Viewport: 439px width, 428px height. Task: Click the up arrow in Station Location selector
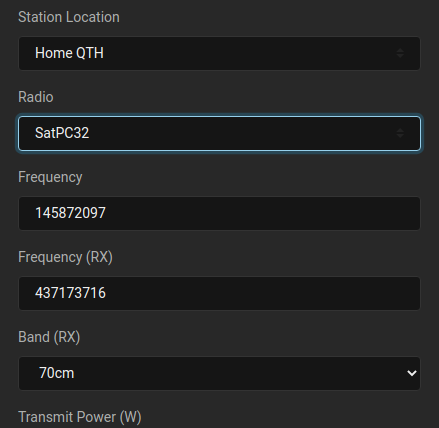coord(400,50)
